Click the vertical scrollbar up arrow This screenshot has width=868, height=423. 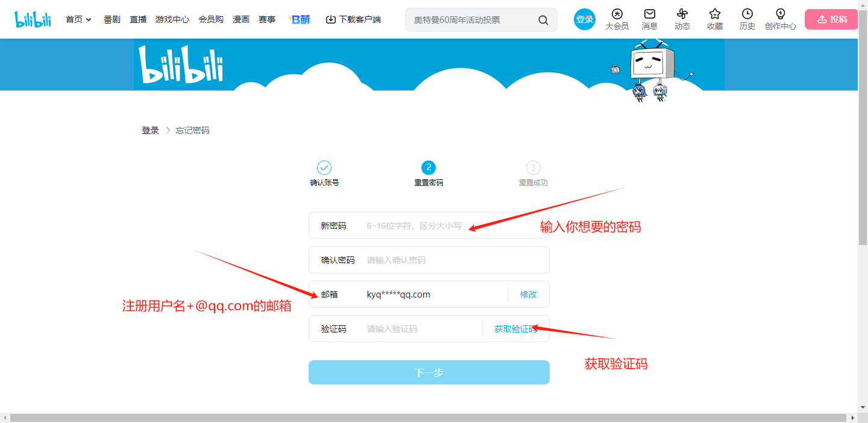(x=863, y=4)
